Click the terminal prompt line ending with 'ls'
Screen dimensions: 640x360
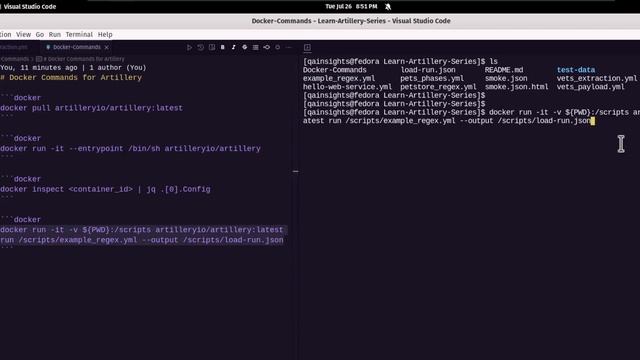pos(400,62)
